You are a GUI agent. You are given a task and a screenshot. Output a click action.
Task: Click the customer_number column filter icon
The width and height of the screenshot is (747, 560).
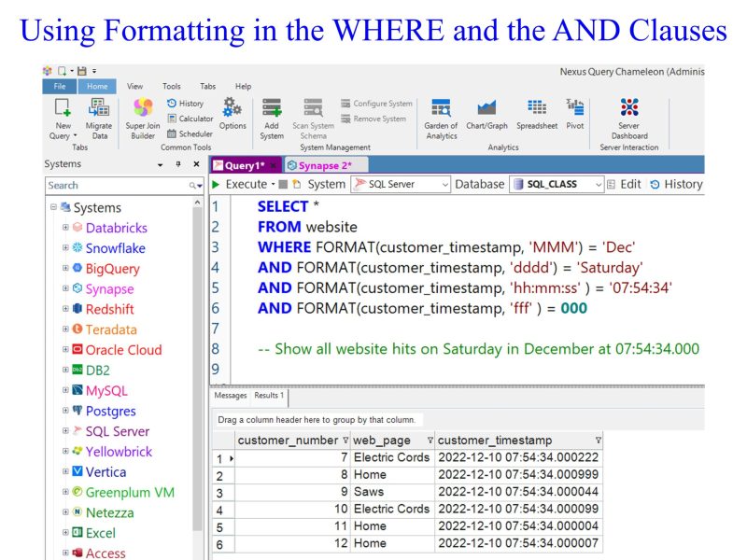(x=345, y=441)
